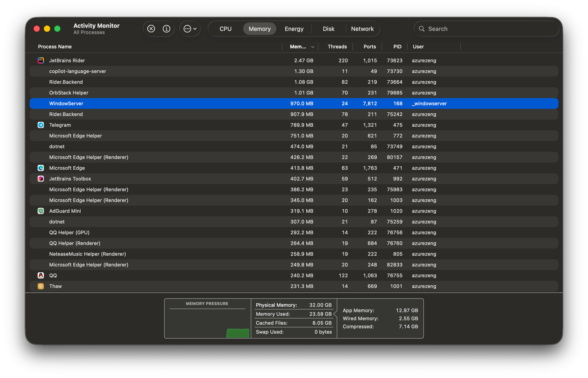This screenshot has height=378, width=588.
Task: Open the Network tab
Action: pyautogui.click(x=362, y=29)
